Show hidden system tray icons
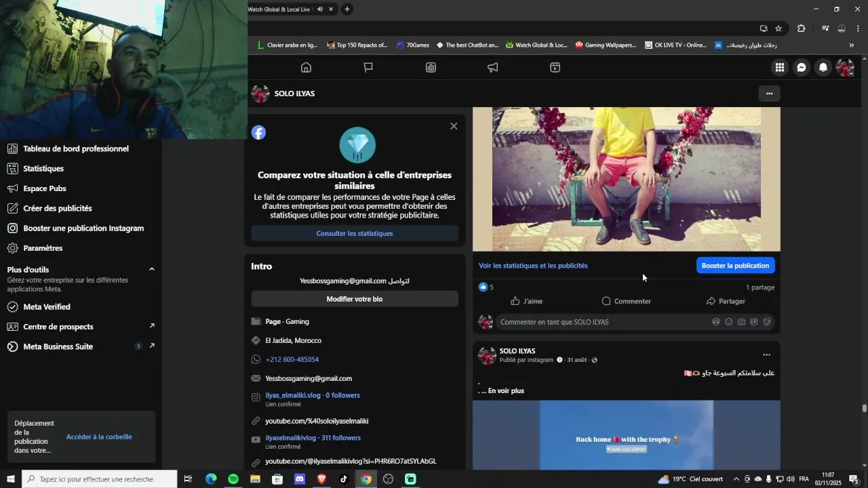 pos(736,479)
